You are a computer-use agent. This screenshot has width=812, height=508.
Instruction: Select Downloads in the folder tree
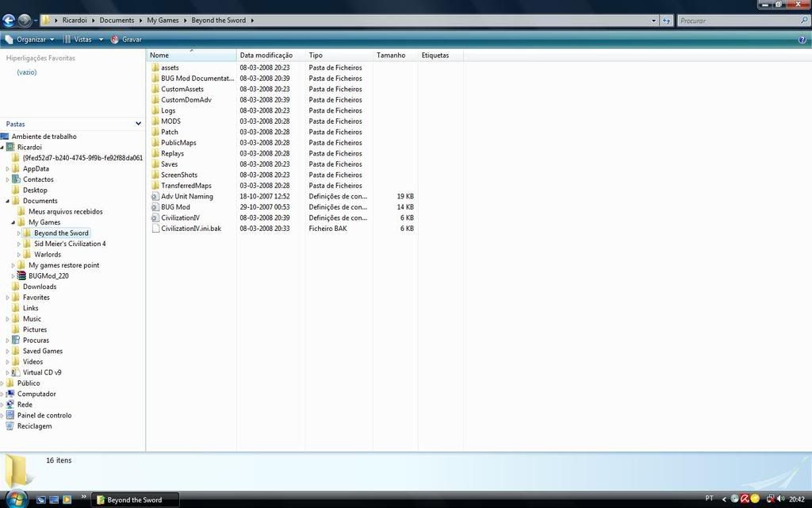[40, 287]
